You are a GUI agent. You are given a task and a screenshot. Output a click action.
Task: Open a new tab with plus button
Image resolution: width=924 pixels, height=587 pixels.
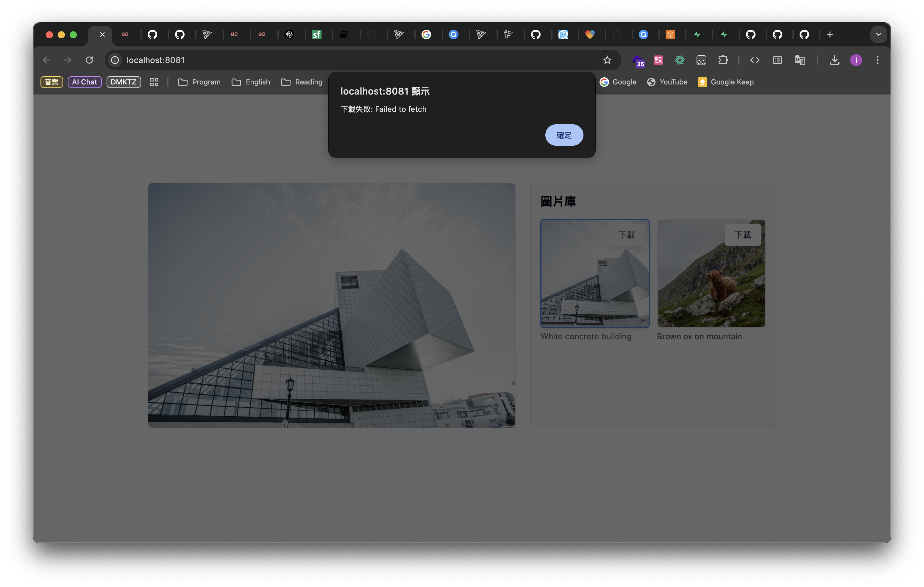point(830,34)
